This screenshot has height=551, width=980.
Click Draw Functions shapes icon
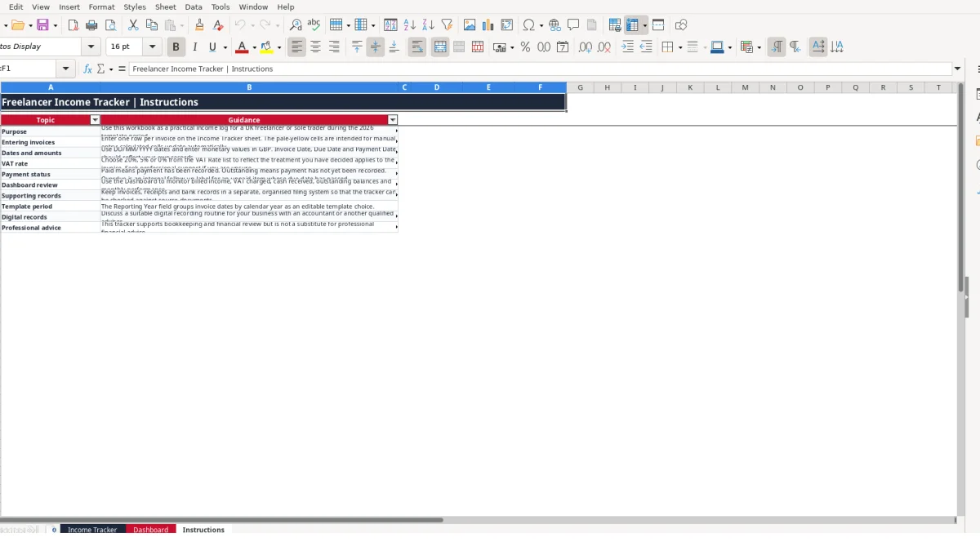pos(681,25)
